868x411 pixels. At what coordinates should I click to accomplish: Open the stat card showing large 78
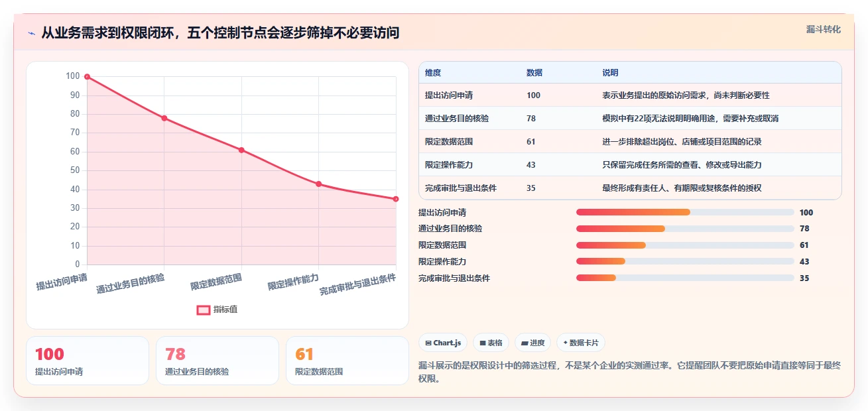pyautogui.click(x=217, y=361)
